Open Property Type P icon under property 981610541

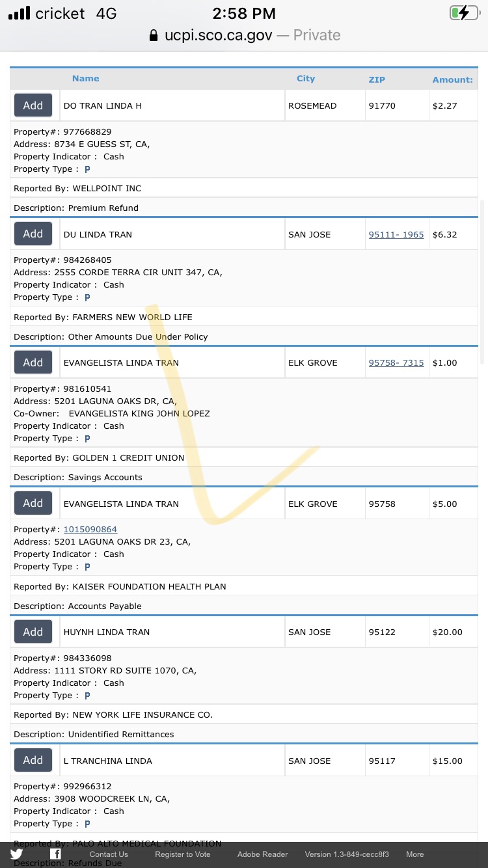coord(87,439)
